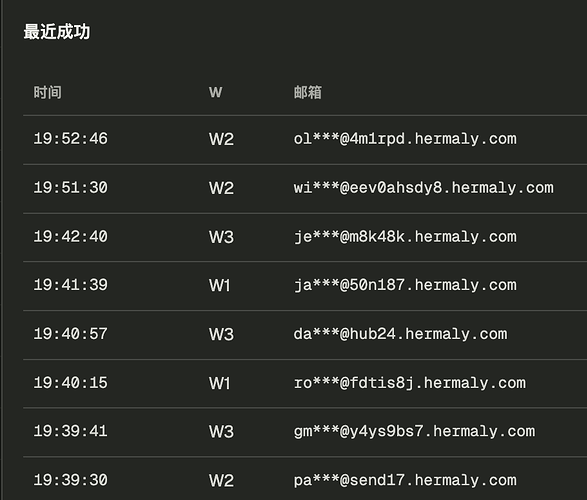Click the 19:40:15 timestamp
The width and height of the screenshot is (587, 500).
(x=70, y=383)
